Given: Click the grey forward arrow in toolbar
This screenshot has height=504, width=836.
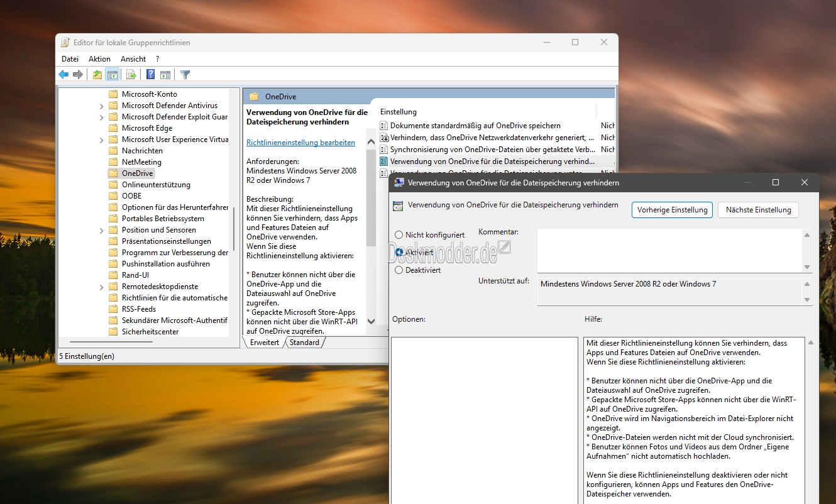Looking at the screenshot, I should coord(78,75).
